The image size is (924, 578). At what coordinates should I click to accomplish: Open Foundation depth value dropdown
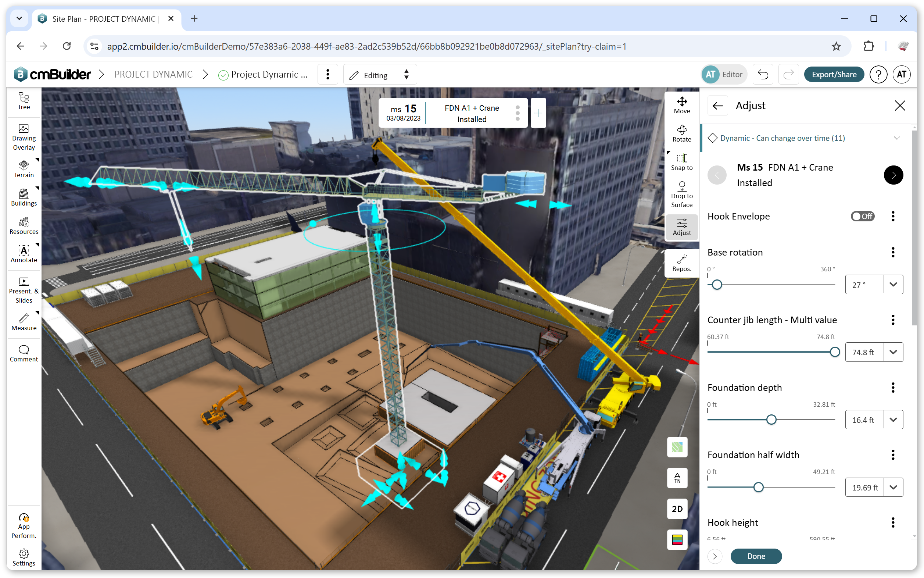893,420
